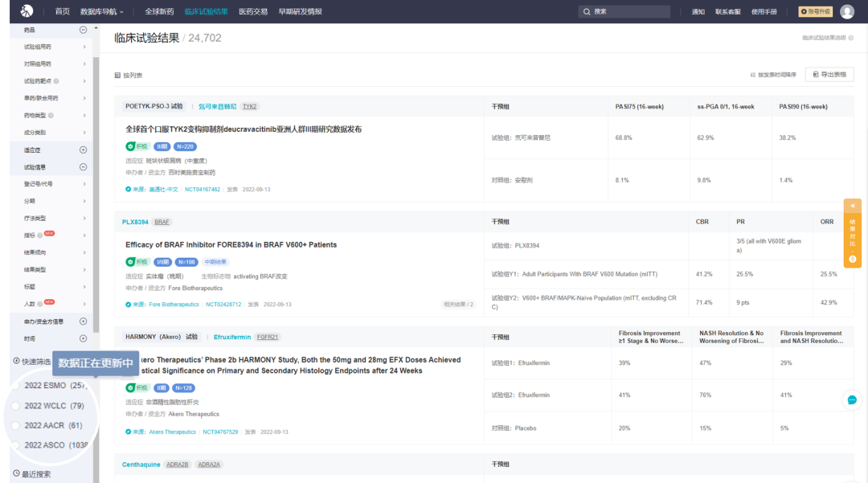The height and width of the screenshot is (483, 868).
Task: Click the 账号升级 upgrade button
Action: (816, 11)
